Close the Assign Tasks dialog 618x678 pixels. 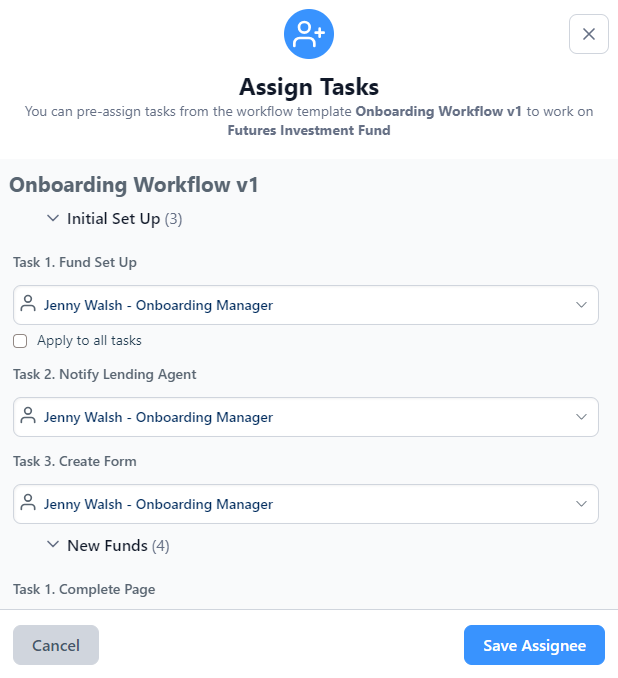click(588, 34)
